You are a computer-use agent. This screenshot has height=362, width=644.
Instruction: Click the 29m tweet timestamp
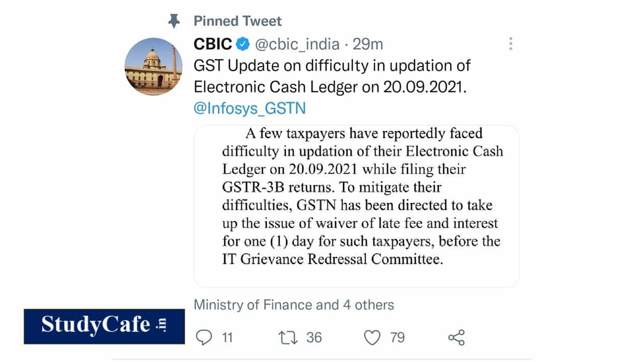[368, 44]
